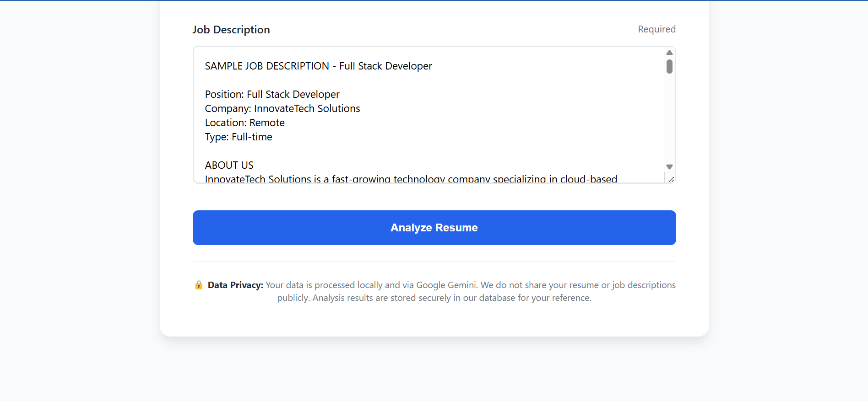Set cursor on the Type: Full-time line
The height and width of the screenshot is (401, 868).
[239, 137]
